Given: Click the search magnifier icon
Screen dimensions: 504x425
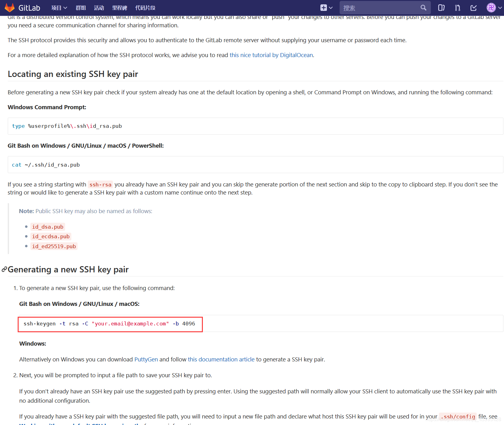Looking at the screenshot, I should (x=423, y=8).
